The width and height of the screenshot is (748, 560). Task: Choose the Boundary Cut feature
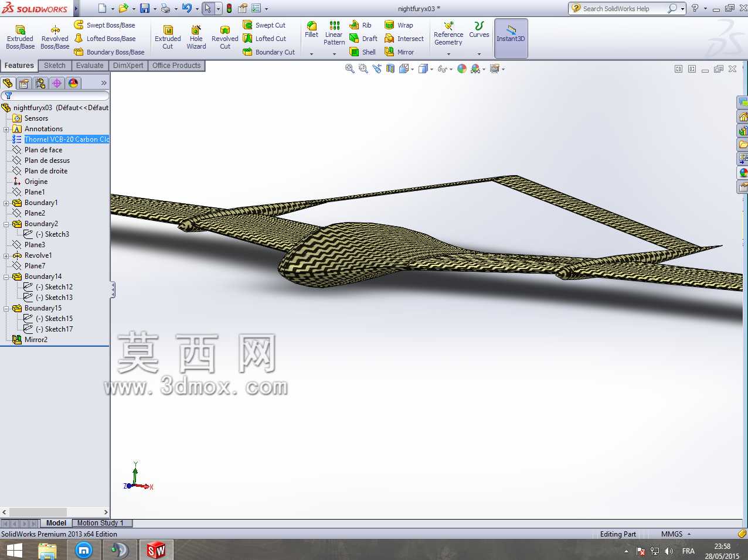269,52
